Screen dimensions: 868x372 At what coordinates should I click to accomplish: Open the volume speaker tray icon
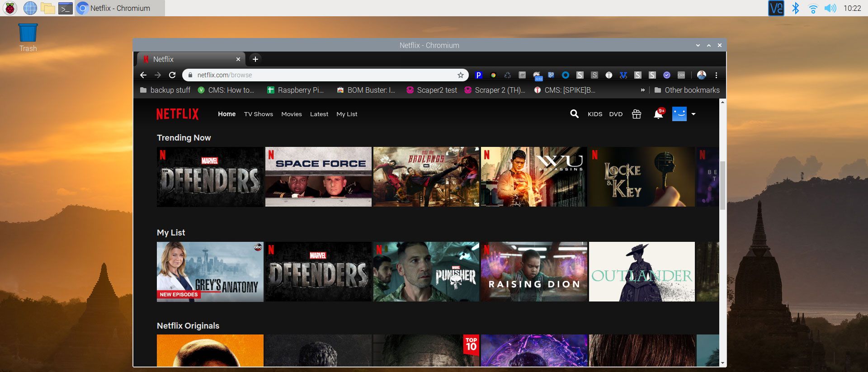point(830,8)
